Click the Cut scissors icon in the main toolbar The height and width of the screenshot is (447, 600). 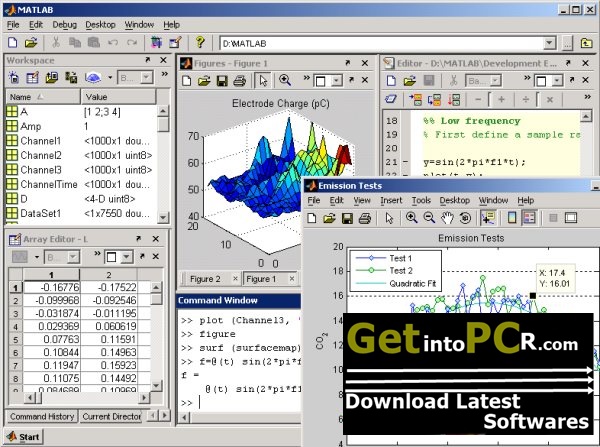coord(56,42)
